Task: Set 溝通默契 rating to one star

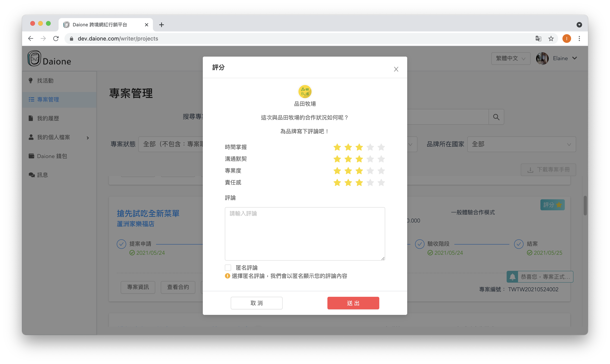Action: tap(337, 159)
